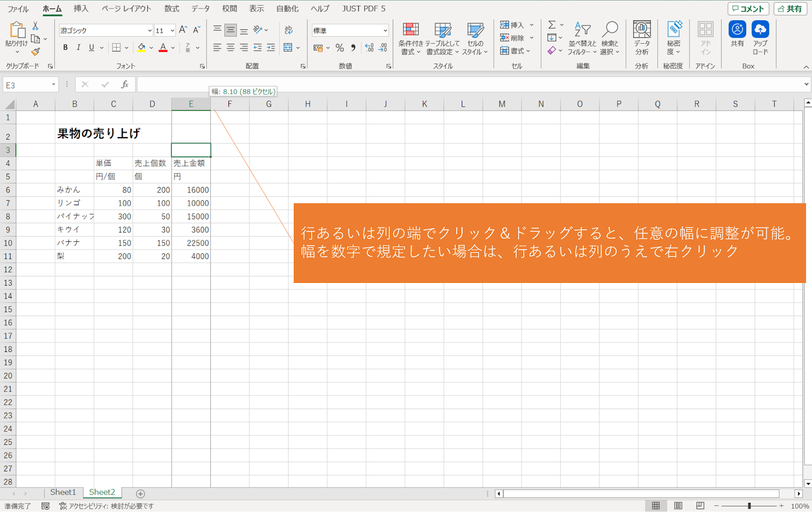Open the font name dropdown (游ゴシック)
Viewport: 812px width, 512px height.
click(x=150, y=30)
